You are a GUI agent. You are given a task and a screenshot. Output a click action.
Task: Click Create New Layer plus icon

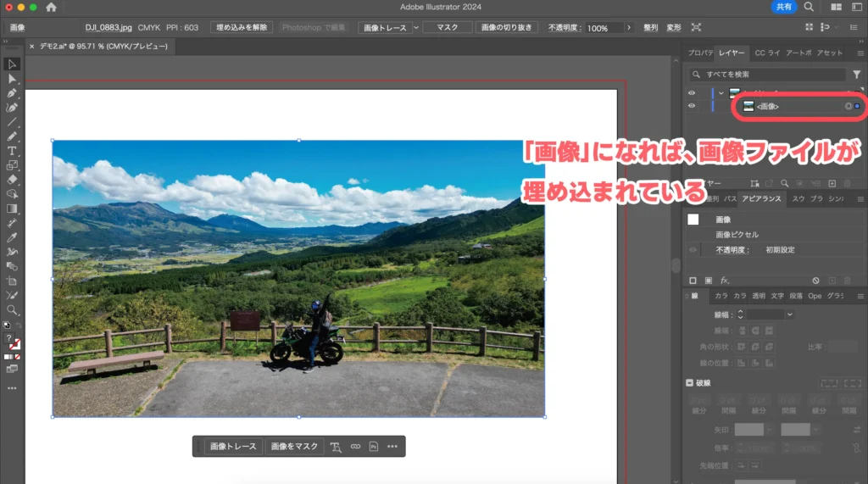[x=832, y=183]
